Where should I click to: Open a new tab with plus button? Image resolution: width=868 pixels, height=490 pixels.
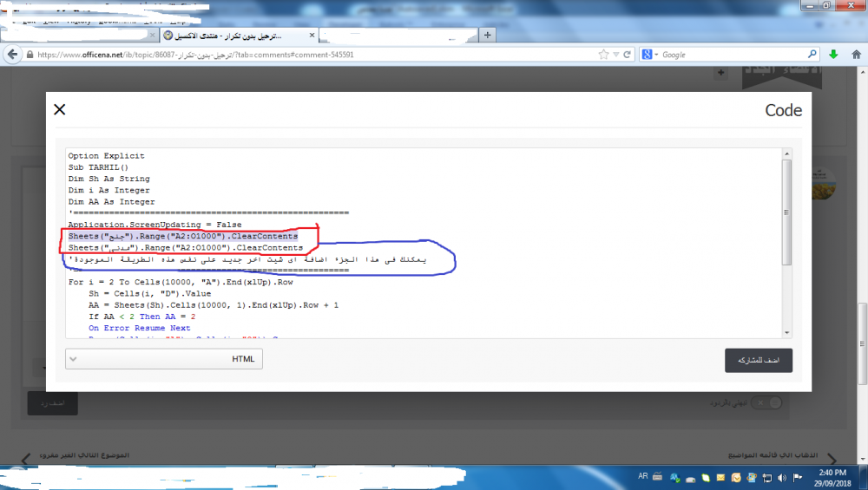[488, 36]
